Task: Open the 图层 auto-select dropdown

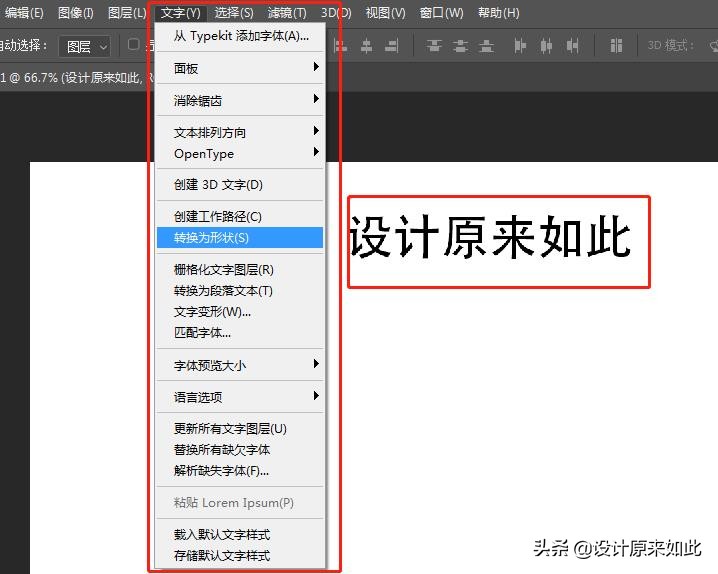Action: [85, 46]
